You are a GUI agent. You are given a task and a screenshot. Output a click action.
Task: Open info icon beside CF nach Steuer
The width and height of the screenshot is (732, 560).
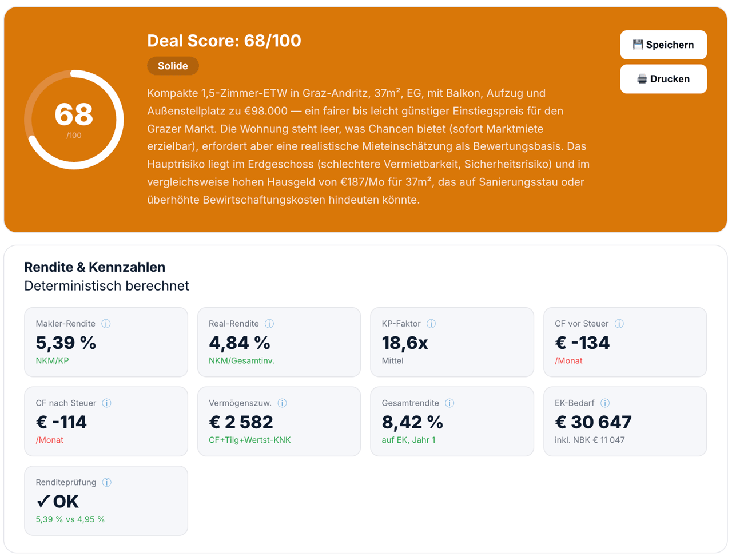point(106,403)
